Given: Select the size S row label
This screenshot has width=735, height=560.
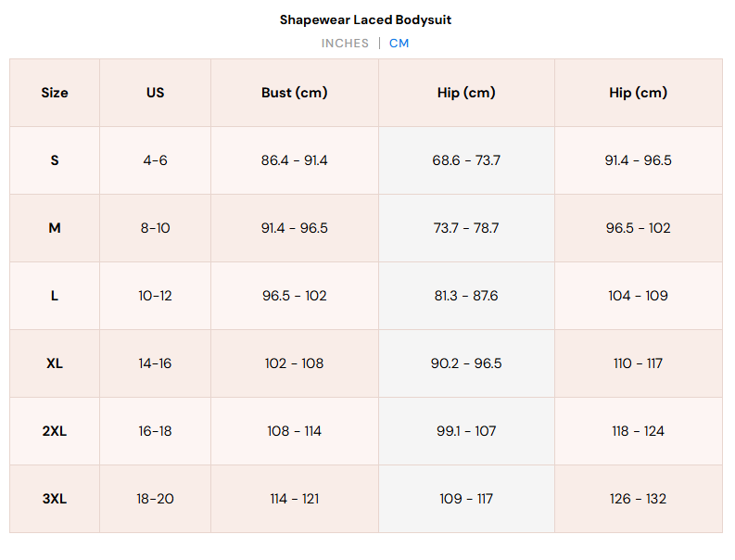Looking at the screenshot, I should [55, 160].
